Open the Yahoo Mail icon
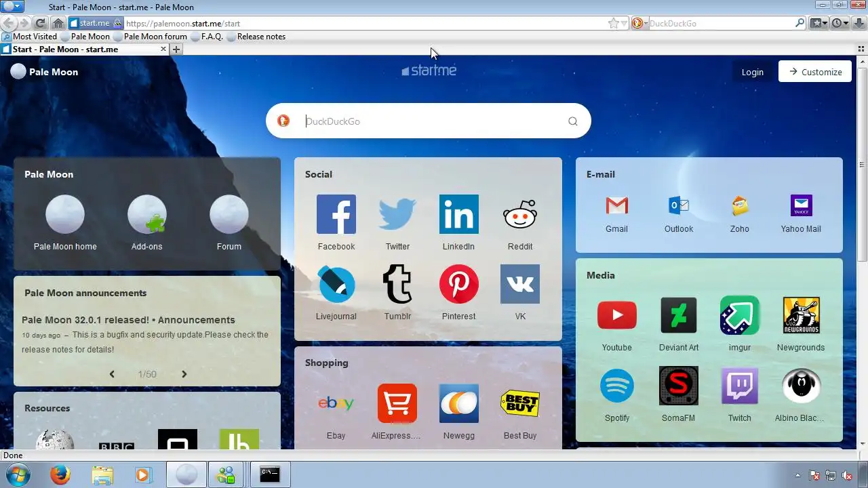Image resolution: width=868 pixels, height=488 pixels. (x=802, y=205)
